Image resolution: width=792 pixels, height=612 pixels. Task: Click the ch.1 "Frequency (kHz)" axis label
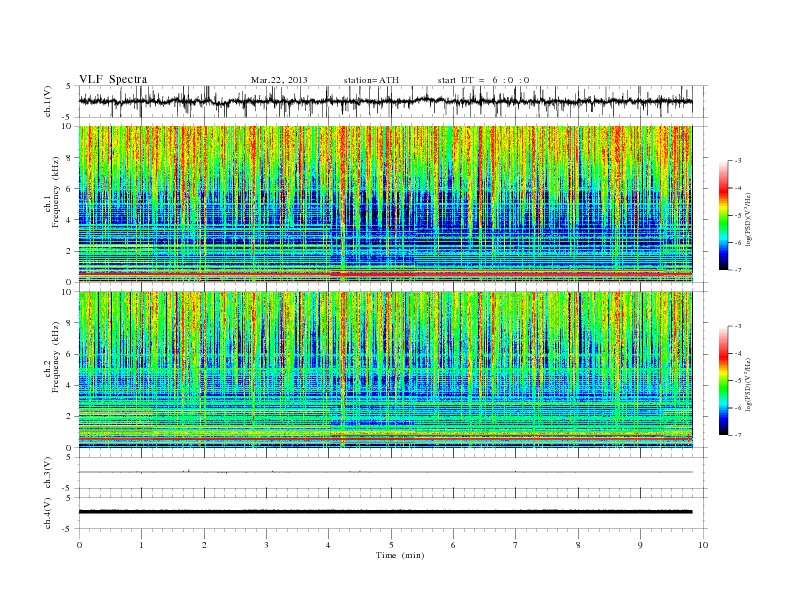click(x=55, y=192)
